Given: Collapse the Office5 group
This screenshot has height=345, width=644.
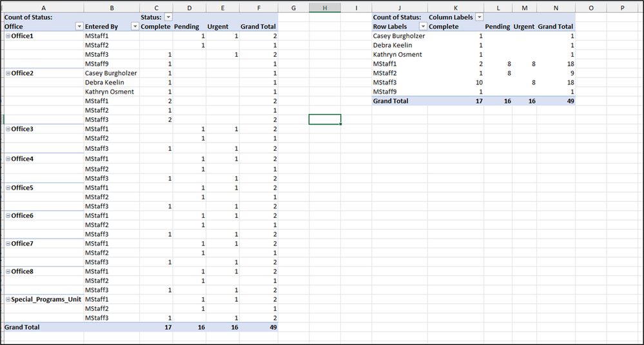Looking at the screenshot, I should click(x=8, y=188).
